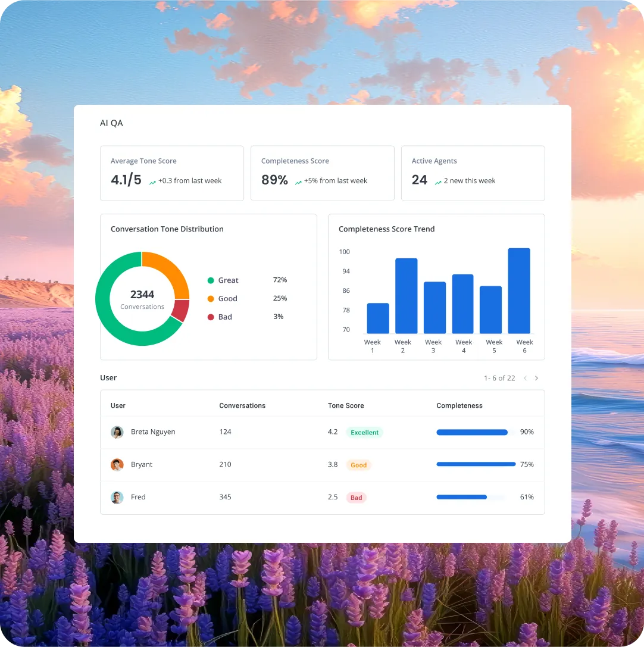644x647 pixels.
Task: Click the Completeness Score upward trend icon
Action: pos(298,182)
